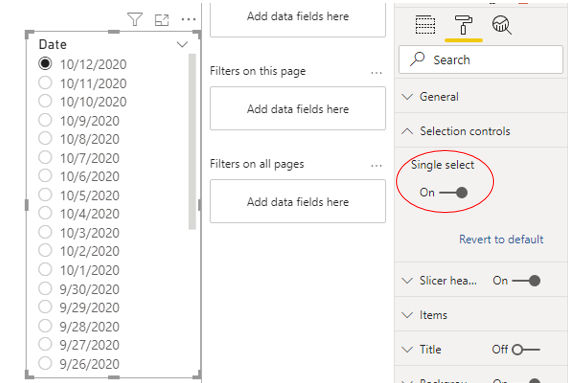The height and width of the screenshot is (383, 568).
Task: Select the 10/5/2020 radio button
Action: pyautogui.click(x=45, y=194)
